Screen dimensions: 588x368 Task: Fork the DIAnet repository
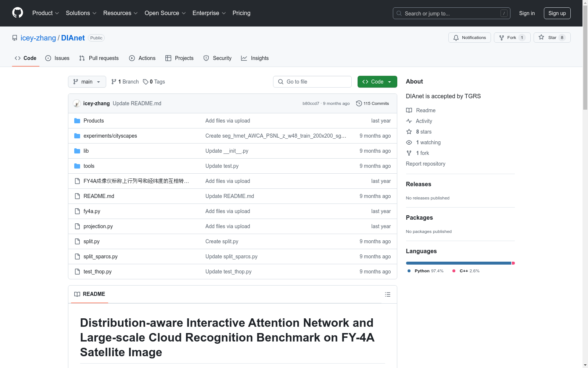(512, 38)
